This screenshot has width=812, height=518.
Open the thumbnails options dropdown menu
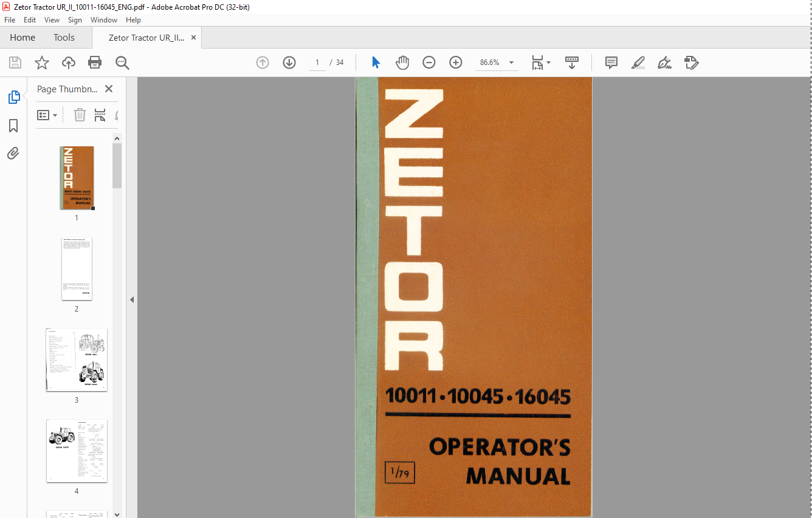[x=47, y=115]
